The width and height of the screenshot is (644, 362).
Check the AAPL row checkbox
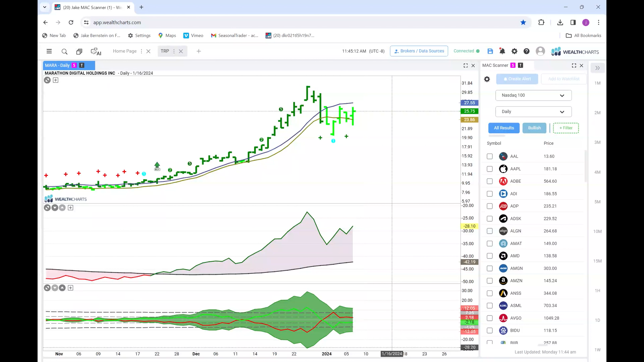coord(490,169)
